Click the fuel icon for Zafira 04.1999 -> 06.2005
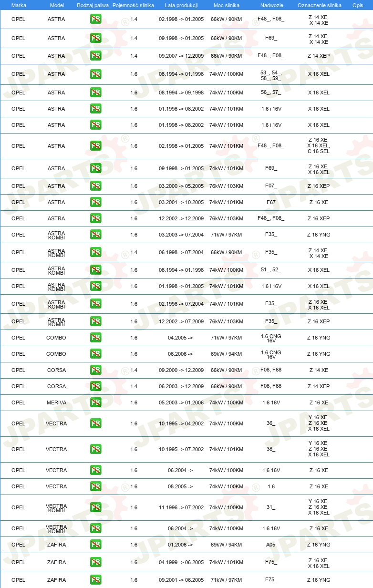 tap(95, 562)
